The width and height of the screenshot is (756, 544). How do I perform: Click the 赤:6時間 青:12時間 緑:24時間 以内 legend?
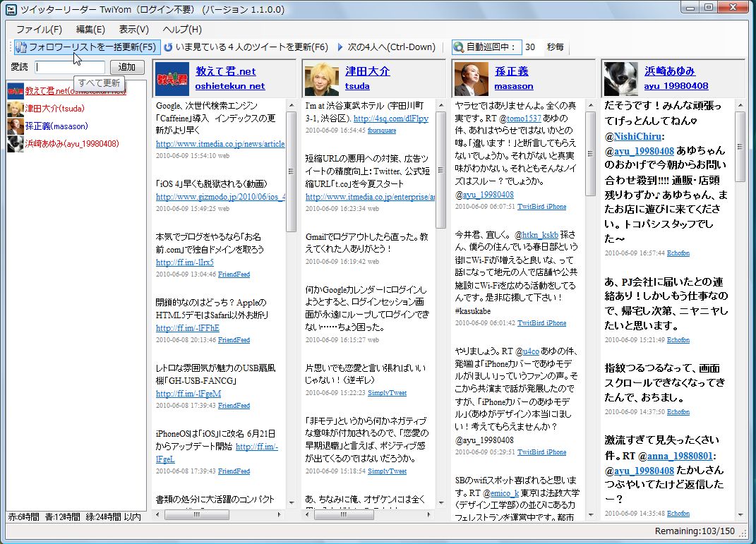pos(75,517)
